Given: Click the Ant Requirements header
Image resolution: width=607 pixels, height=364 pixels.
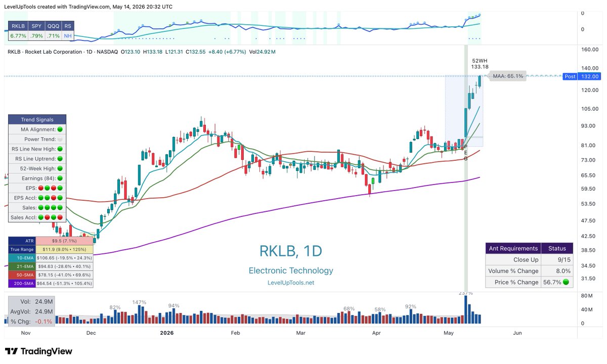Looking at the screenshot, I should point(513,248).
